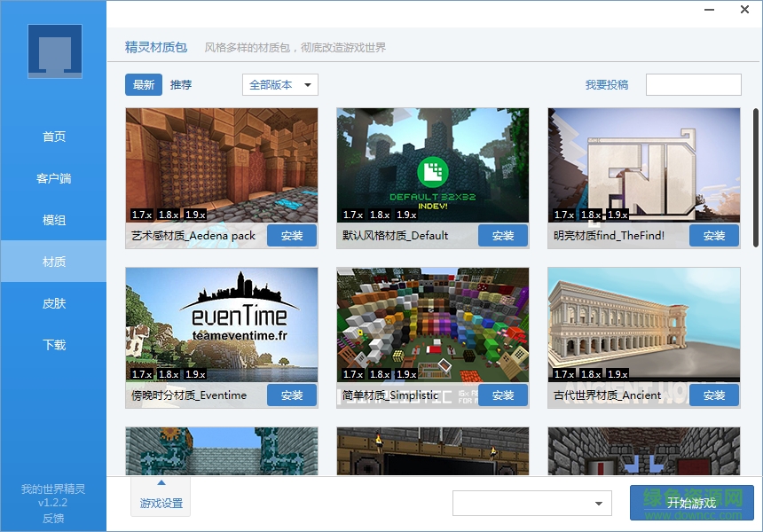The image size is (763, 532).
Task: Install the Aedena pack texture
Action: (292, 236)
